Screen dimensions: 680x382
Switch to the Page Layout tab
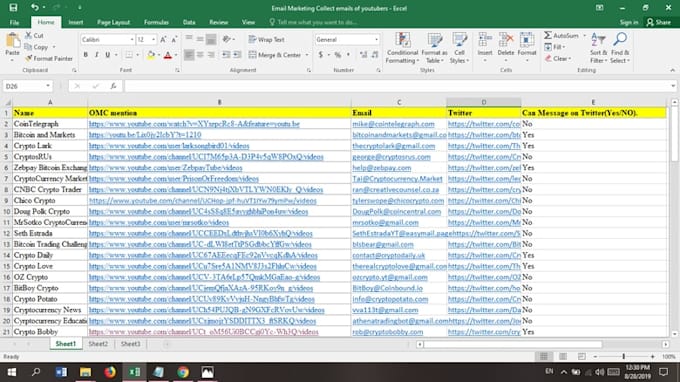pyautogui.click(x=114, y=22)
